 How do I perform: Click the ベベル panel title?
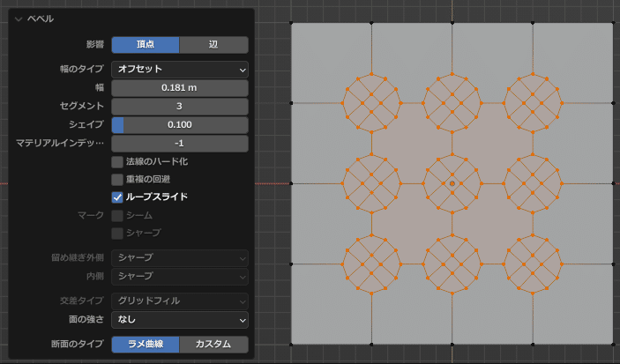click(41, 19)
